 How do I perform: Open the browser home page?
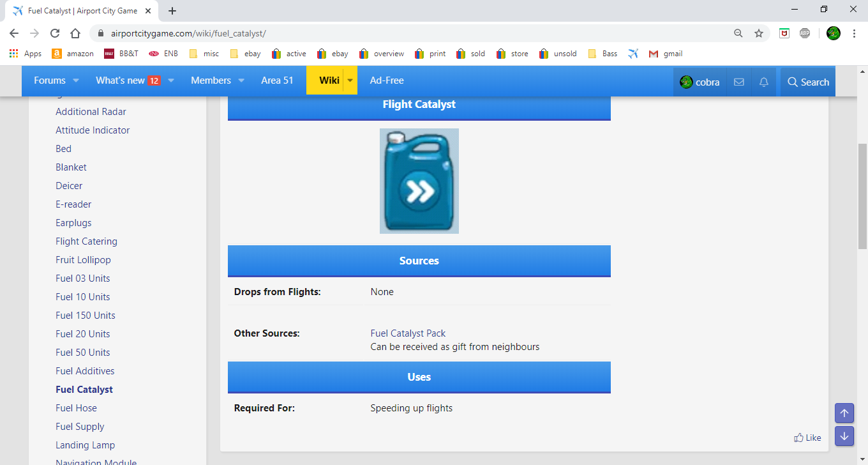tap(75, 33)
